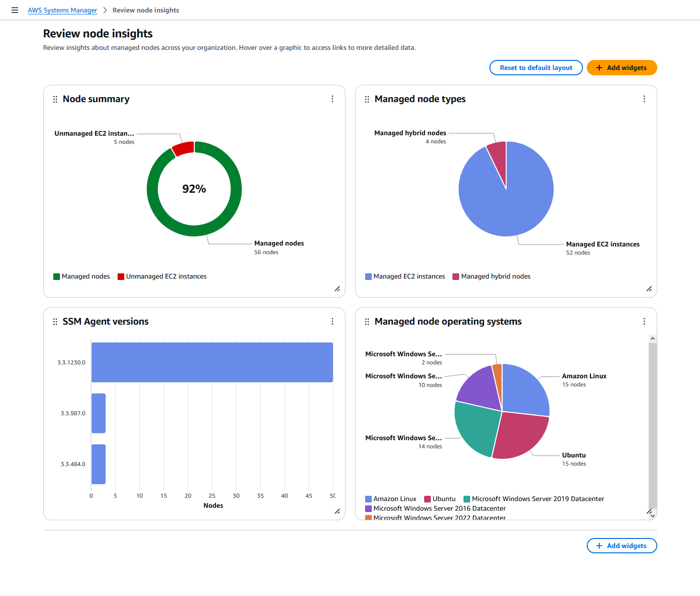
Task: Select the Review node insights breadcrumb
Action: click(x=145, y=10)
